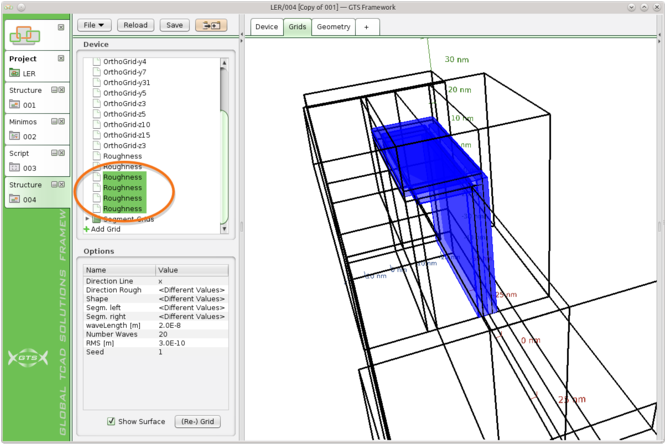Open Structure 001 item icon

coord(15,104)
